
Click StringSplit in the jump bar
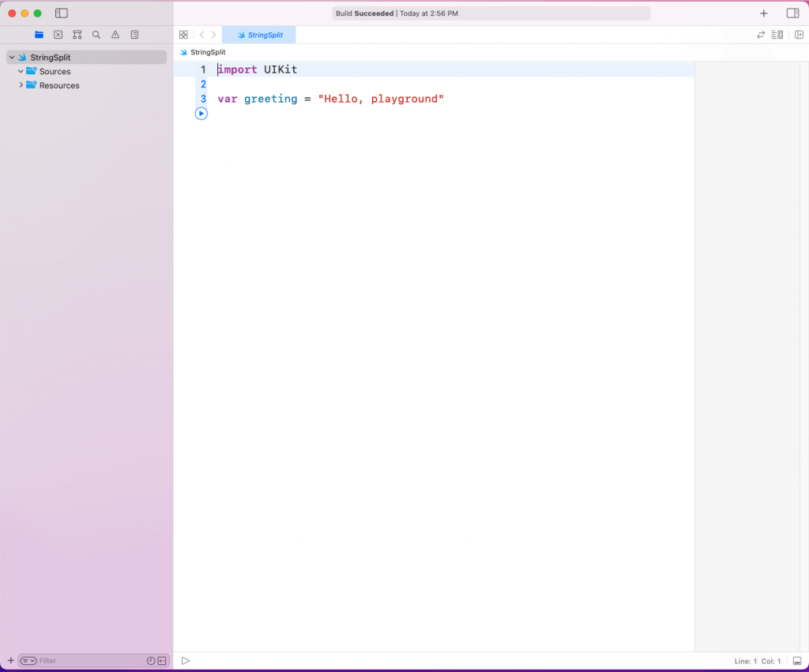tap(207, 52)
